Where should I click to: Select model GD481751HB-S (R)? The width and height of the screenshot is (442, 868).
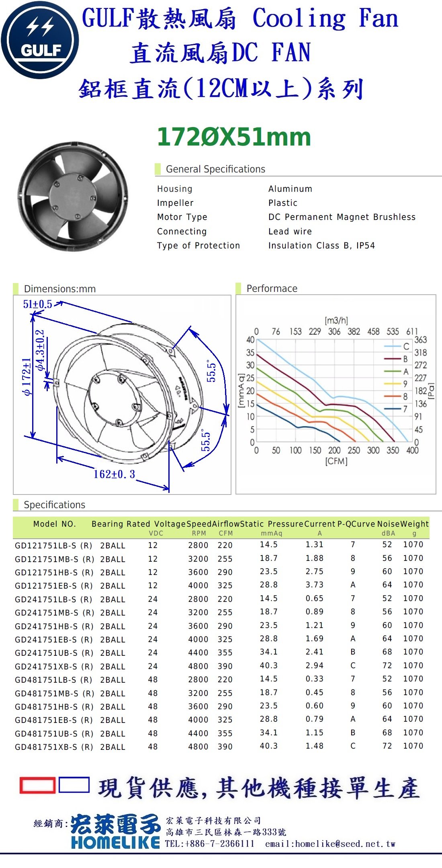click(x=54, y=707)
